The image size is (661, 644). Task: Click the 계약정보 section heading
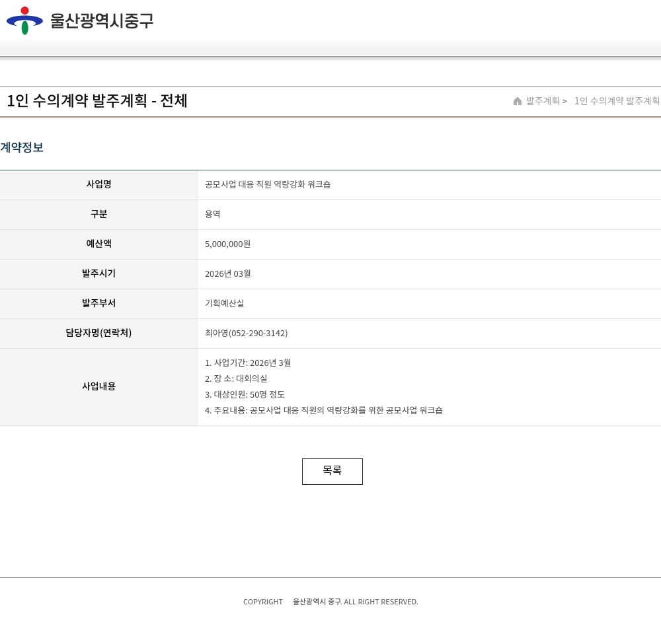pyautogui.click(x=22, y=147)
